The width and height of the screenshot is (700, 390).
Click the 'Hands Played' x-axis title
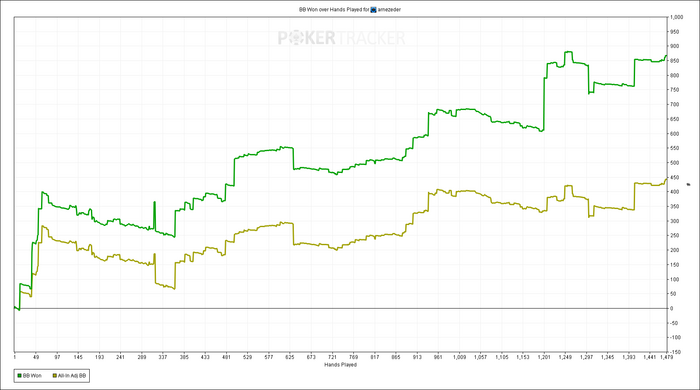(x=340, y=365)
